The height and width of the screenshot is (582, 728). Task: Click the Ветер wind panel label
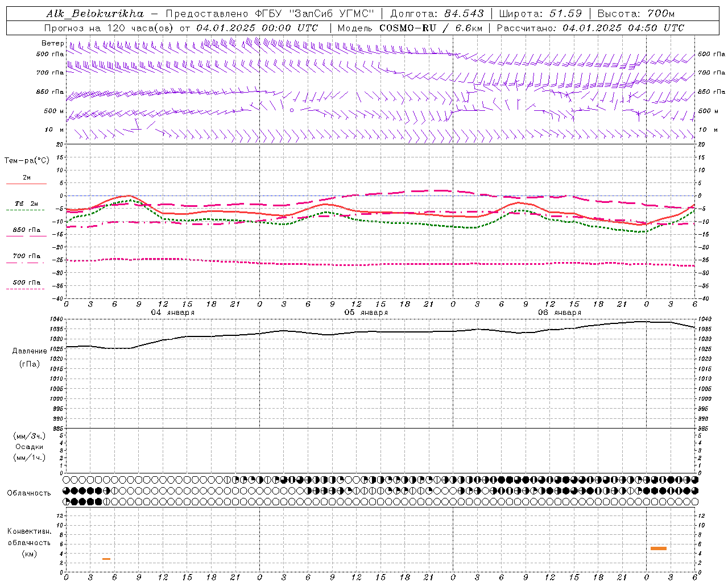click(52, 43)
